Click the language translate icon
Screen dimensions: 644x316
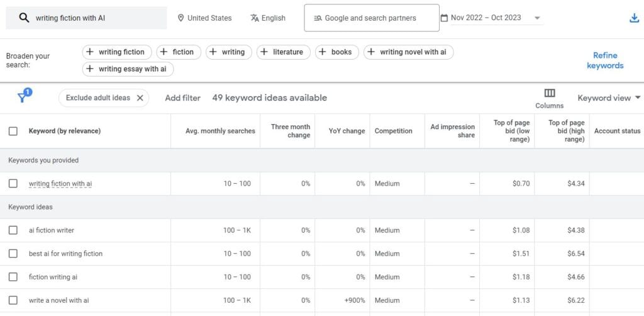[255, 18]
